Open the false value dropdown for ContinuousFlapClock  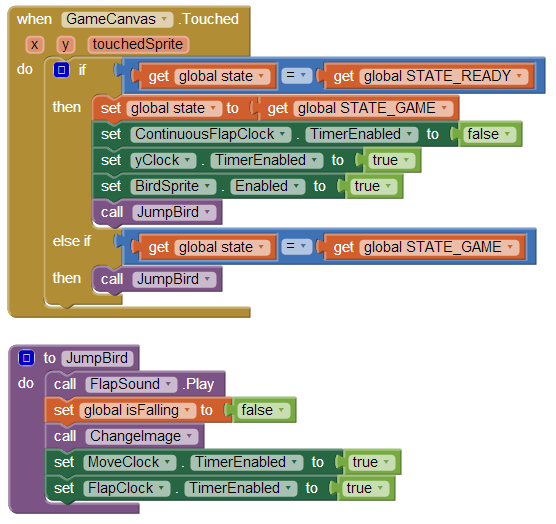[x=489, y=134]
